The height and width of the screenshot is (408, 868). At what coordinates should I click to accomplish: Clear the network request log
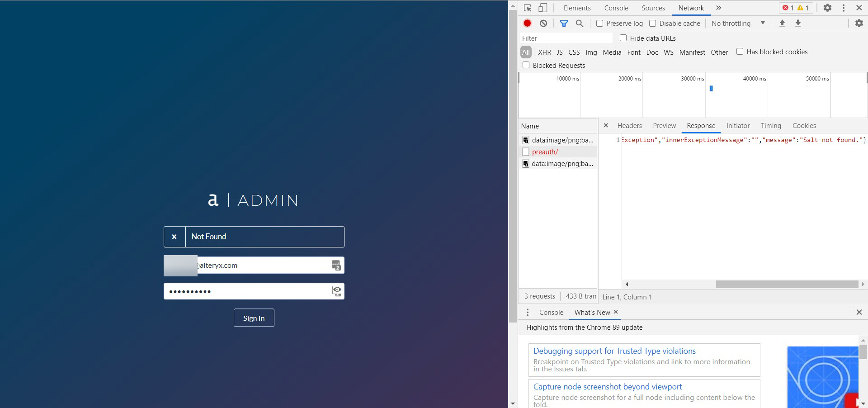543,23
